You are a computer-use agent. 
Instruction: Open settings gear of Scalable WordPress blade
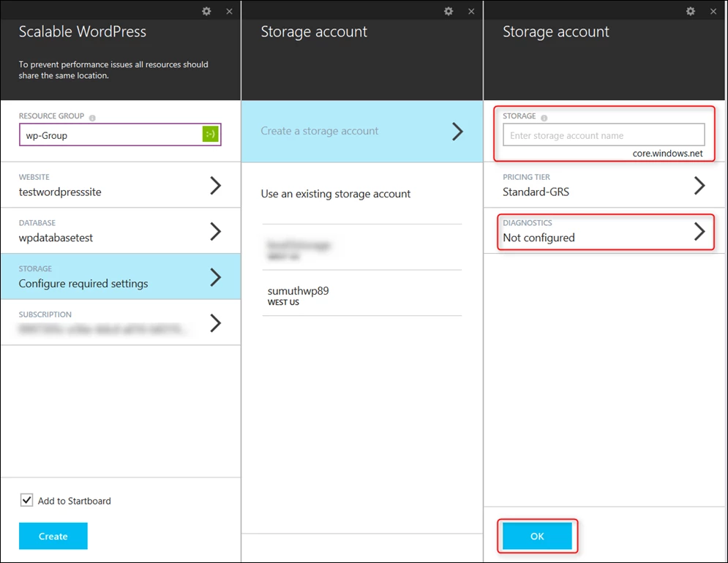pyautogui.click(x=206, y=11)
